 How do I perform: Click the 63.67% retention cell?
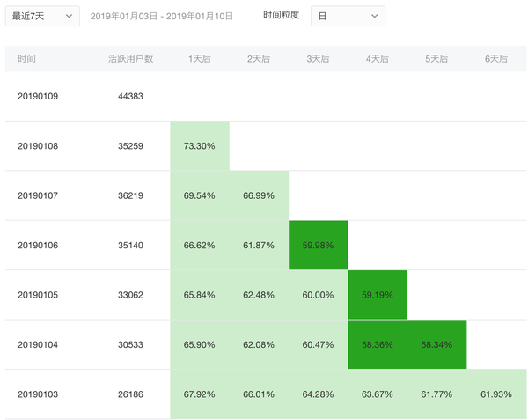(378, 394)
